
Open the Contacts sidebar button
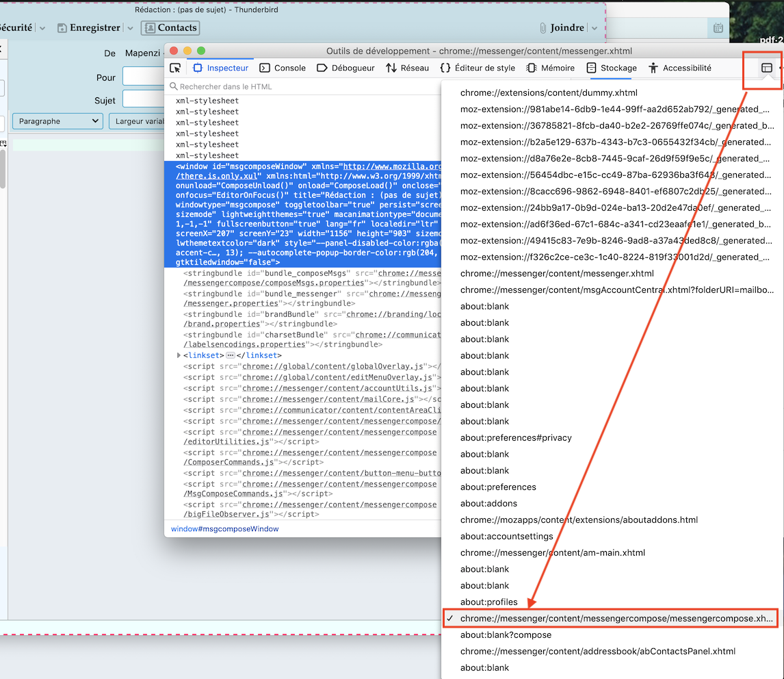(x=170, y=28)
